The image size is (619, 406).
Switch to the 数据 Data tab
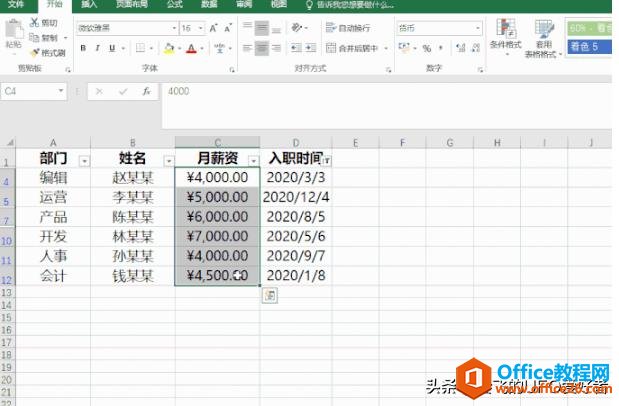pos(209,4)
